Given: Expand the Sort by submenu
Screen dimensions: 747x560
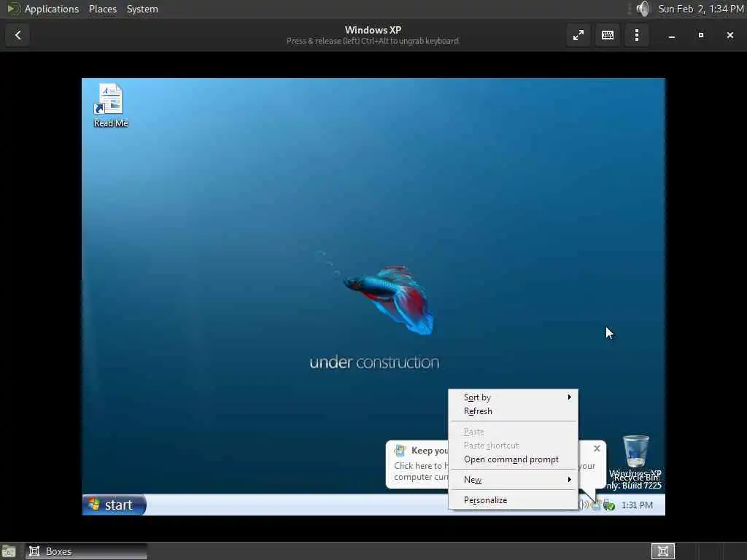Looking at the screenshot, I should [513, 397].
